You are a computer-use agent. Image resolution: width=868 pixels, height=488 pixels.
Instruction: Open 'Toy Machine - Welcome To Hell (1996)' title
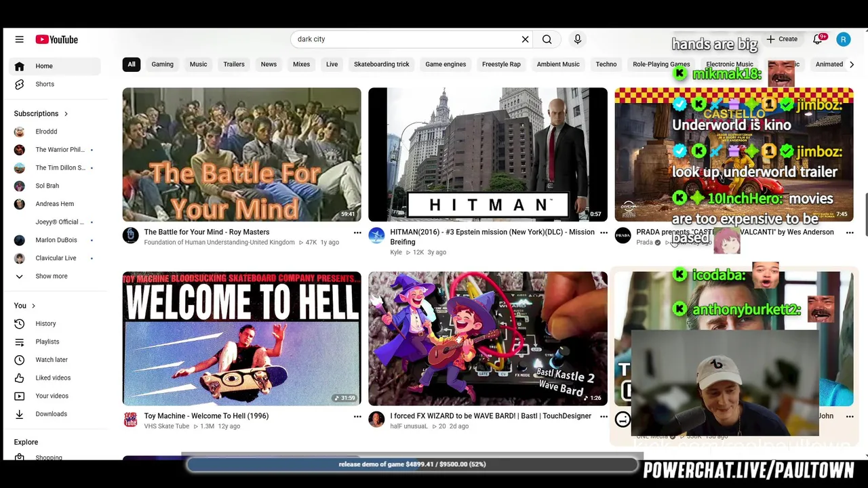click(206, 416)
